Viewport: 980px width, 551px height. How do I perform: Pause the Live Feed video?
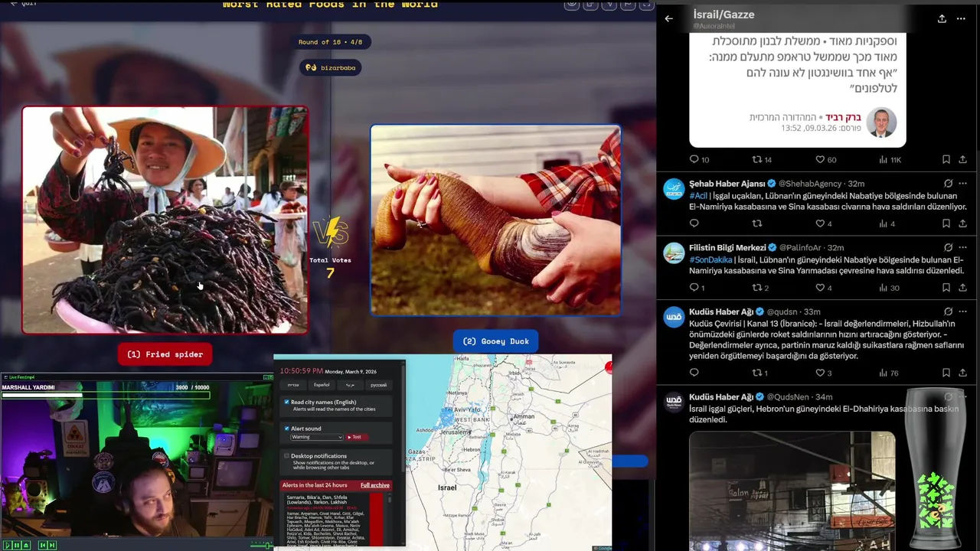point(16,545)
